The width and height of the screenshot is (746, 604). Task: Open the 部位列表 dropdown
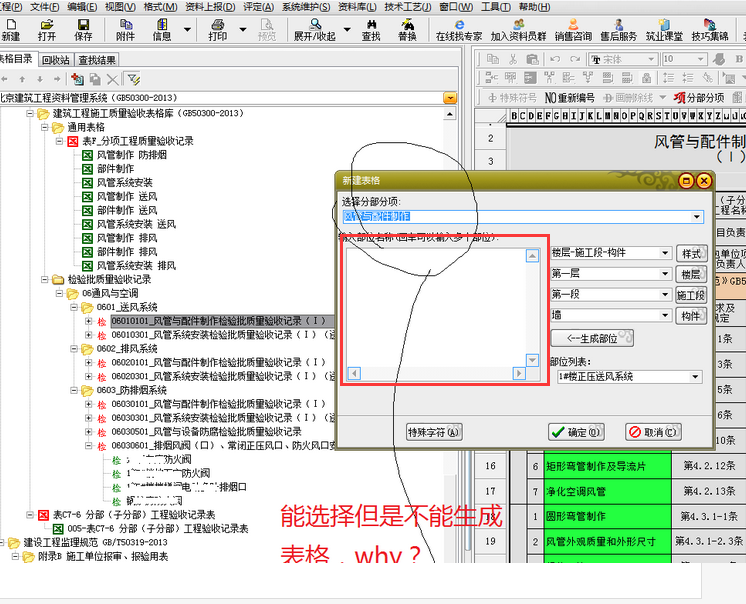[x=696, y=377]
